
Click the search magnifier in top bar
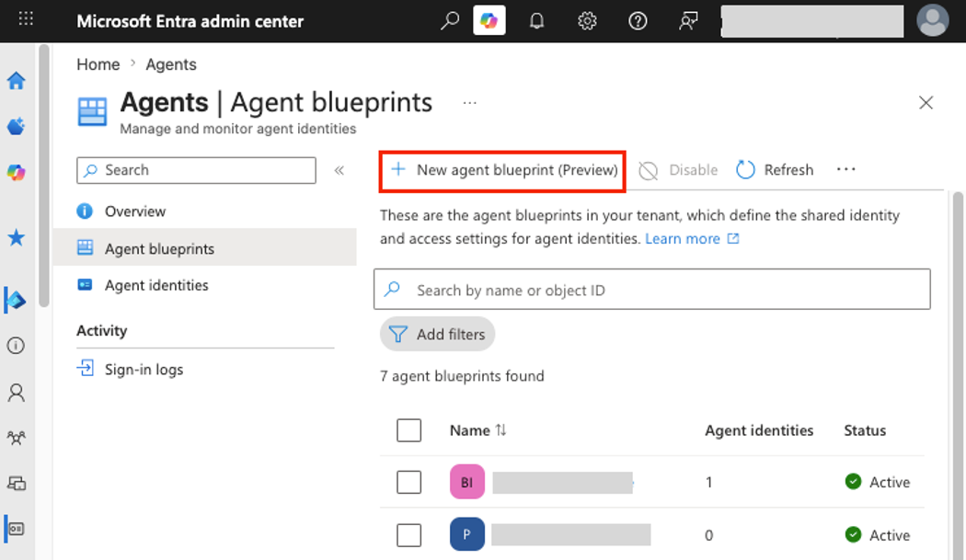450,21
